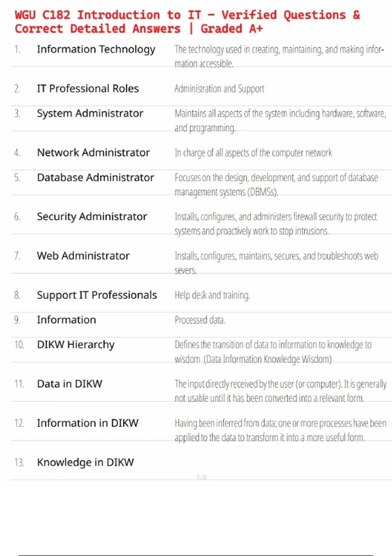392x556 pixels.
Task: Click the term "Information Technology"
Action: (x=96, y=49)
